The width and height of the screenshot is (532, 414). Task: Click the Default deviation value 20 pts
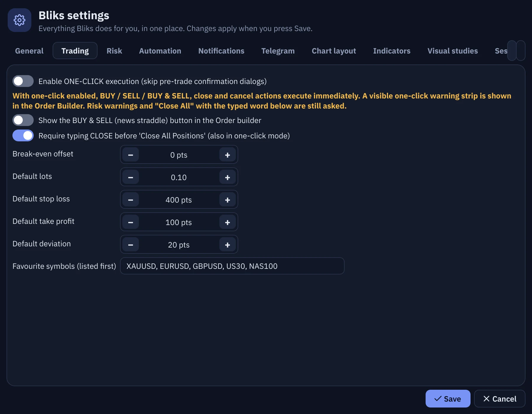pyautogui.click(x=179, y=245)
